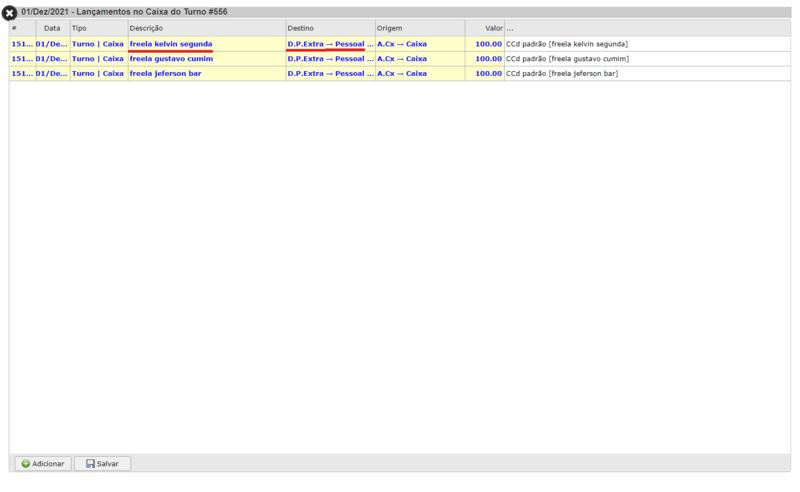
Task: Select description 'freela jeferson bar'
Action: pos(165,73)
